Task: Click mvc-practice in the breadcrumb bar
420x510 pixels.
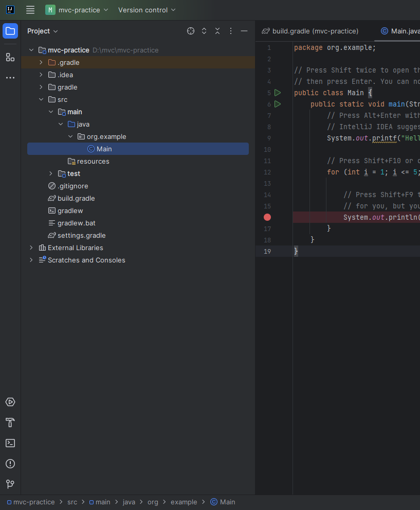Action: [x=31, y=502]
